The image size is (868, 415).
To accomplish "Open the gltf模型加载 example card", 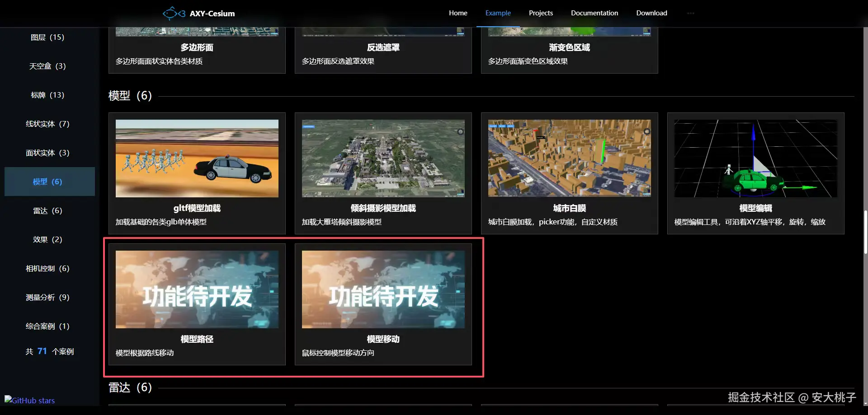I will coord(197,173).
